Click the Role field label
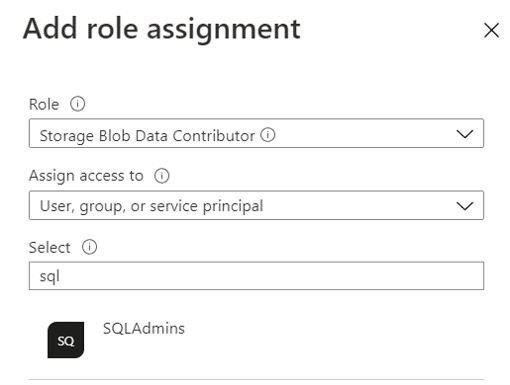510x385 pixels. coord(44,104)
